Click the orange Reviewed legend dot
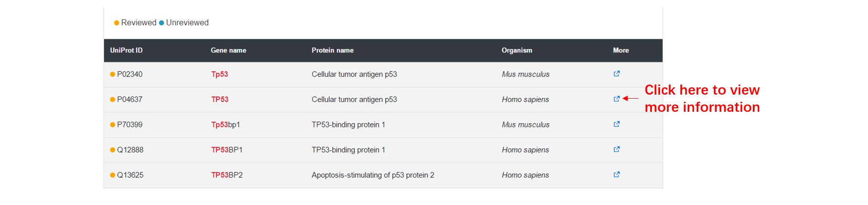Image resolution: width=868 pixels, height=205 pixels. pyautogui.click(x=117, y=23)
